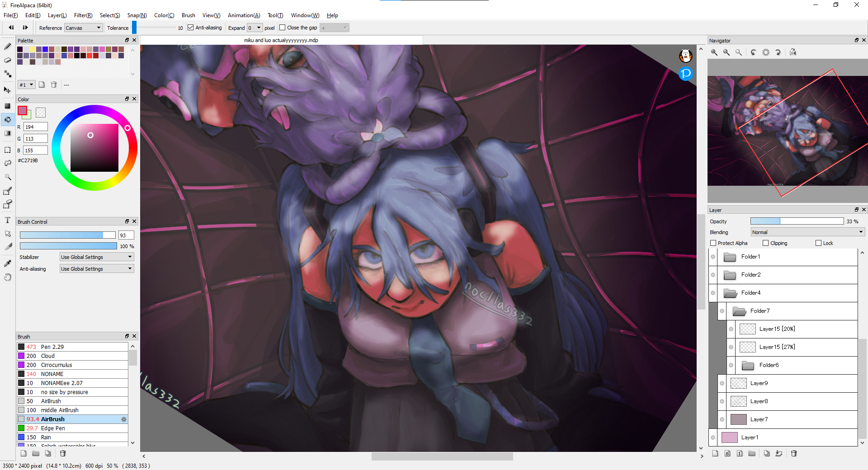Viewport: 868px width, 470px height.
Task: Pick the transparent color swatch
Action: (x=41, y=112)
